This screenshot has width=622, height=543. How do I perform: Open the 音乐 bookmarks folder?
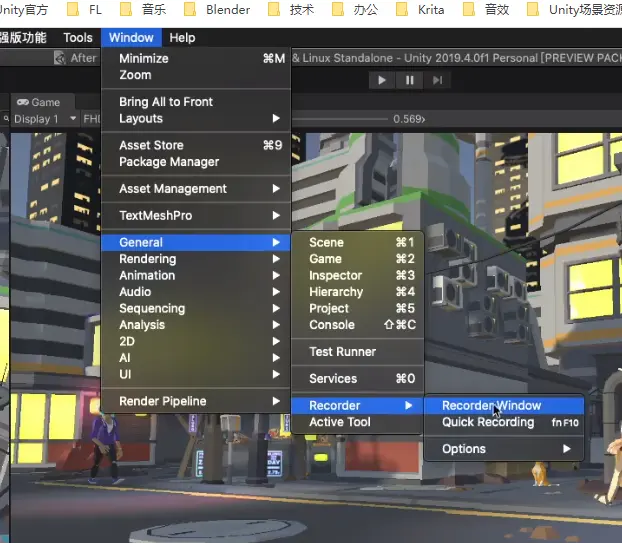pos(143,10)
